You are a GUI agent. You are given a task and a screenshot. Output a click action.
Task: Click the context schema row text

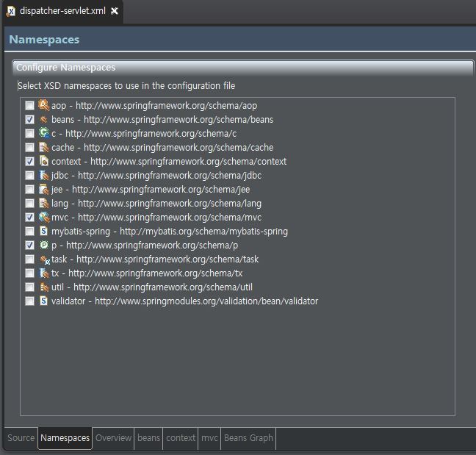tap(169, 161)
